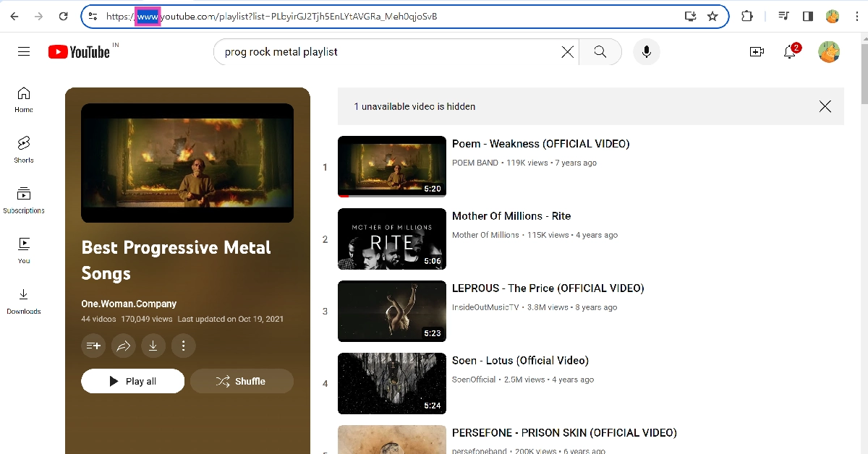Dismiss the unavailable video notice
868x454 pixels.
coord(825,106)
